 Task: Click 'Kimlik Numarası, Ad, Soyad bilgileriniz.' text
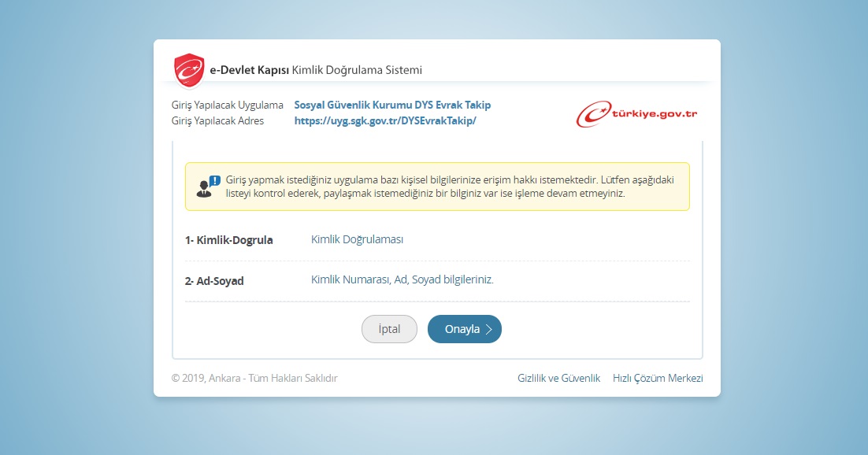pyautogui.click(x=402, y=279)
